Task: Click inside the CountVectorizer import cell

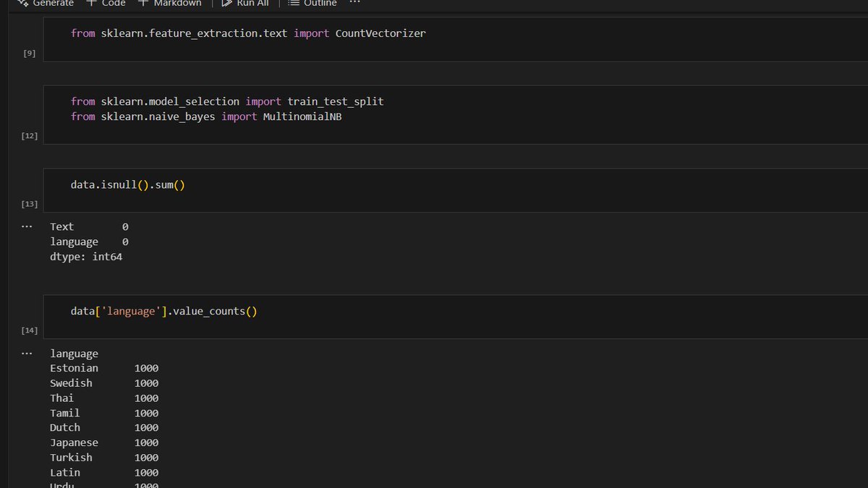Action: click(x=456, y=40)
